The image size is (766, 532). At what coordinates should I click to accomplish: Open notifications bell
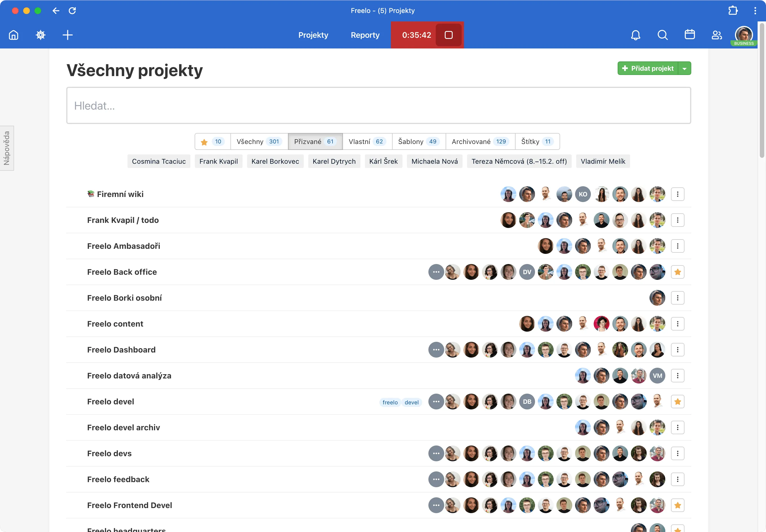coord(635,35)
